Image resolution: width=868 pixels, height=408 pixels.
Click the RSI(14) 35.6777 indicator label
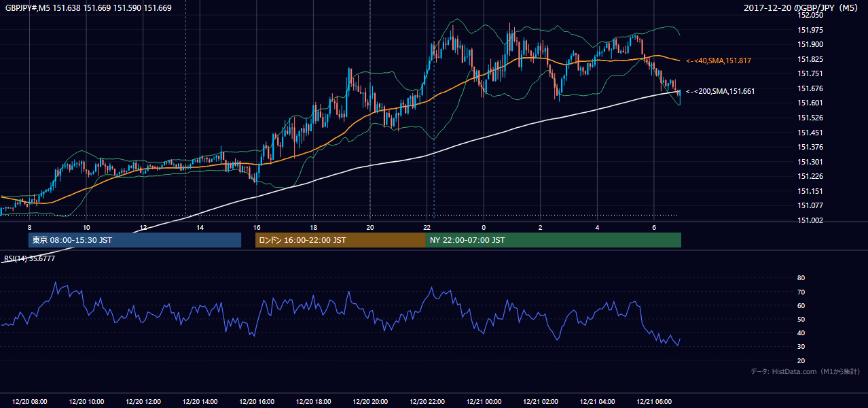[x=30, y=258]
